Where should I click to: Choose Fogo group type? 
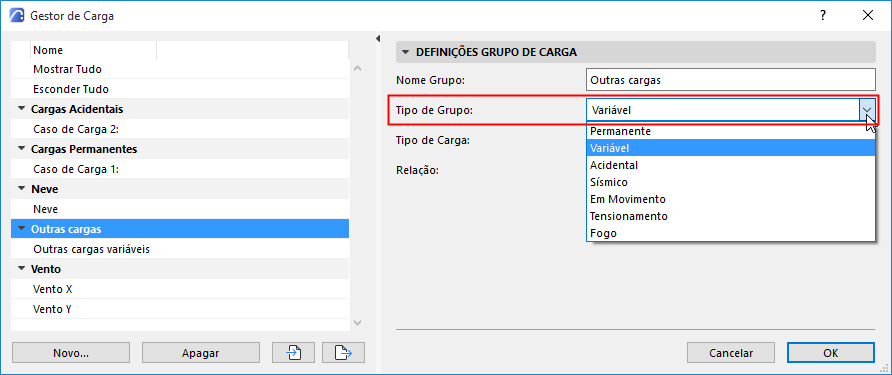click(x=730, y=233)
